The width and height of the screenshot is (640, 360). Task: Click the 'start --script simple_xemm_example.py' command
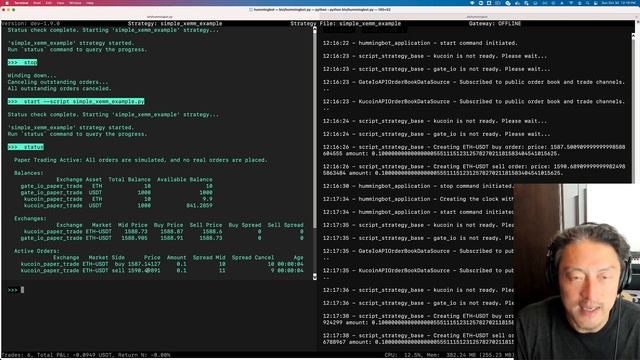coord(76,101)
